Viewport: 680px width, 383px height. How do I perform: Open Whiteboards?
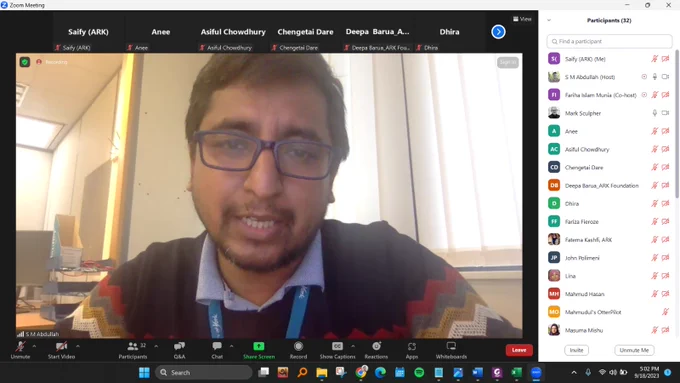coord(451,350)
